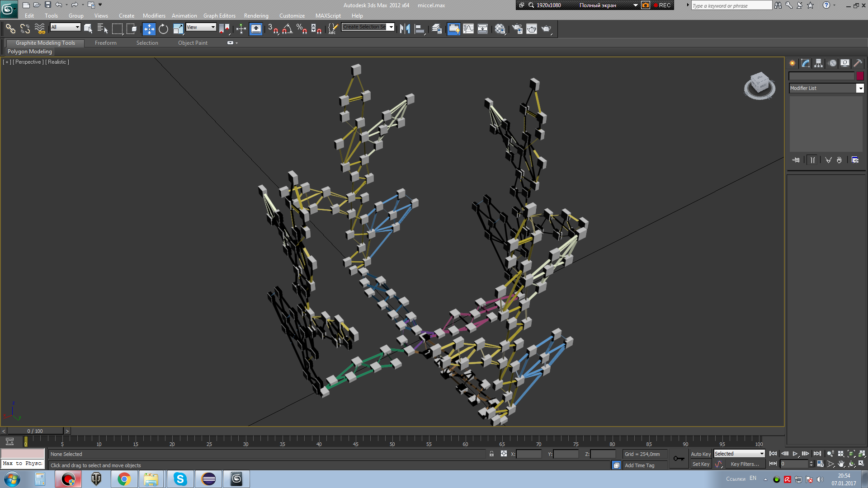Open the Modifiers menu
This screenshot has height=488, width=868.
[154, 15]
